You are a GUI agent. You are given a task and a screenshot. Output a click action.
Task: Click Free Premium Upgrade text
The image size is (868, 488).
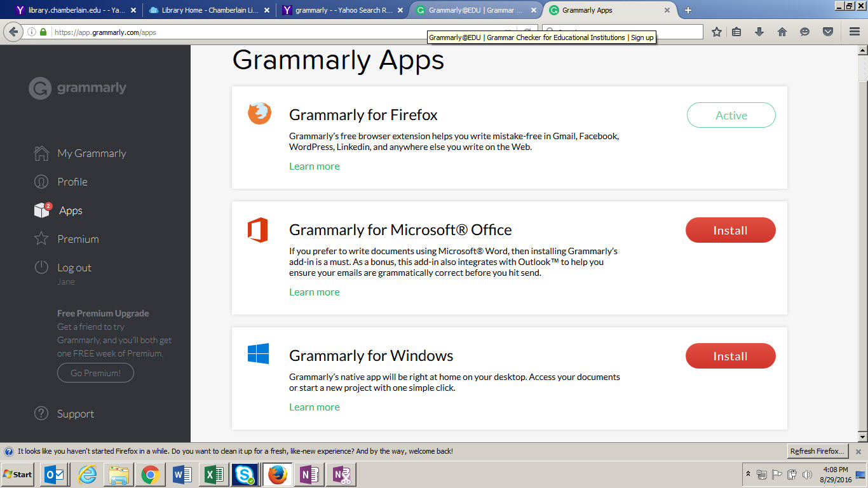(x=103, y=313)
